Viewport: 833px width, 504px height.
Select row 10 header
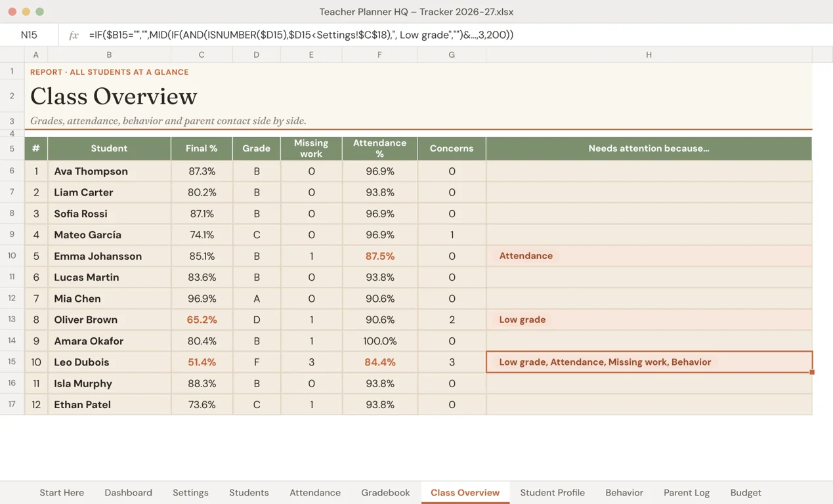pyautogui.click(x=12, y=256)
